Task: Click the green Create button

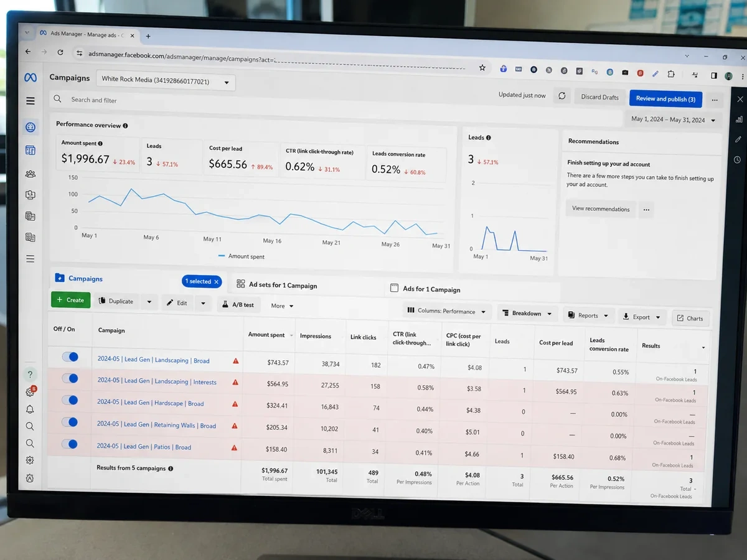Action: point(70,300)
